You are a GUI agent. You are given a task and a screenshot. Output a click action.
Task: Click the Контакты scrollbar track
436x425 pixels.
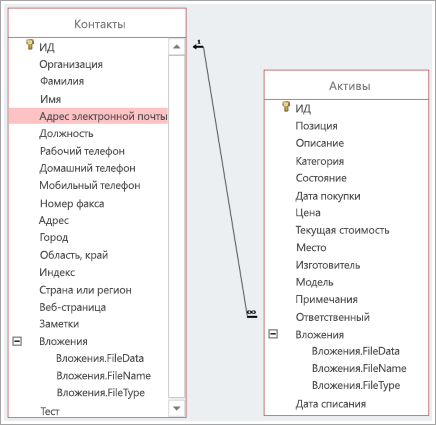point(177,227)
